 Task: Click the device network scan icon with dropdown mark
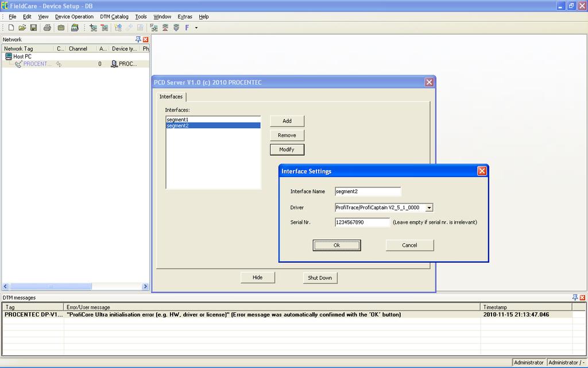pyautogui.click(x=154, y=28)
